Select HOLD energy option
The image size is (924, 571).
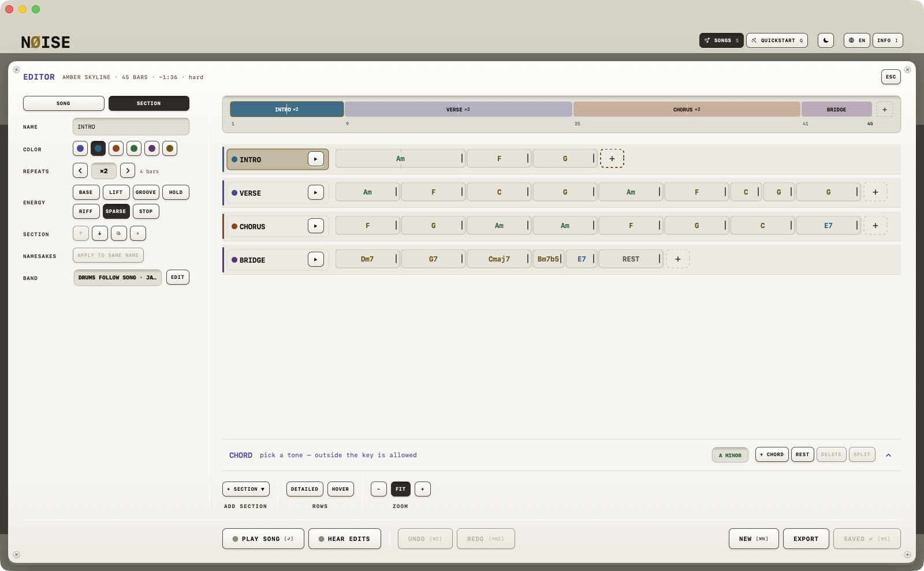coord(176,192)
